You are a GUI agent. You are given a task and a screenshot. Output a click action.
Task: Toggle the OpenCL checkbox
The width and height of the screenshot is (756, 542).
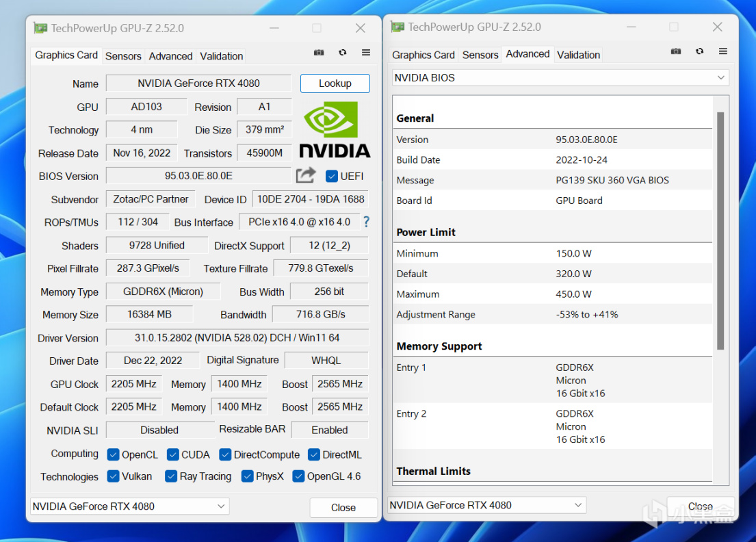114,454
